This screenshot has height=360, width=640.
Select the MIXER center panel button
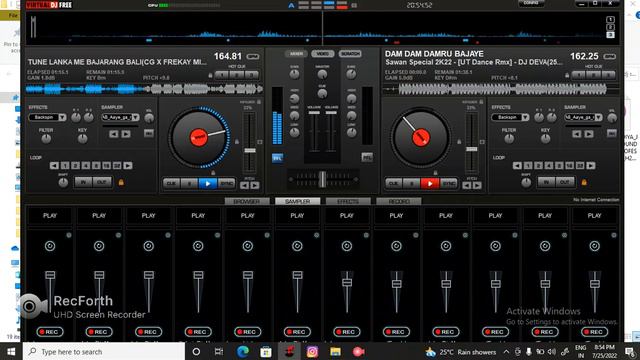coord(296,54)
